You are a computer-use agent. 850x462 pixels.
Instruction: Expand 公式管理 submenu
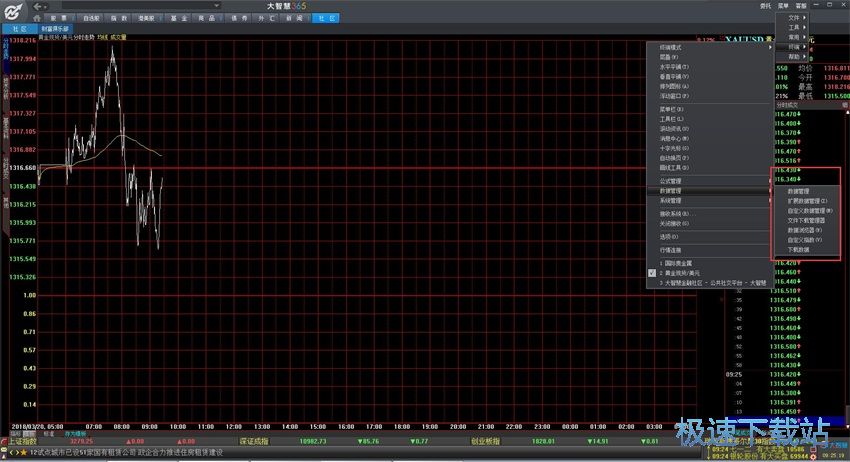(710, 181)
